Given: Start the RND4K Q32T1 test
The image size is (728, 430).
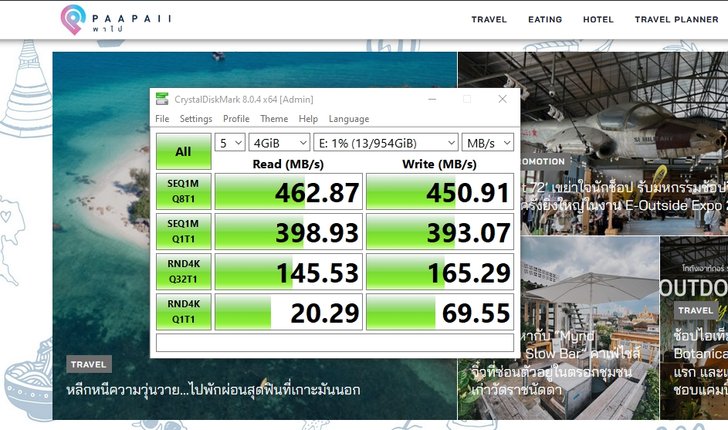Looking at the screenshot, I should coord(183,271).
